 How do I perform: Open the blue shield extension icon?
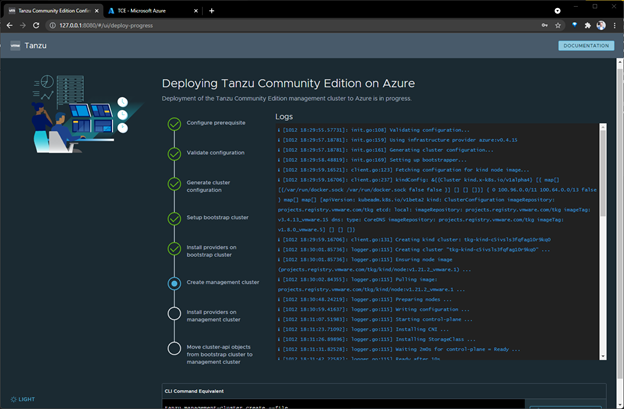(x=574, y=25)
